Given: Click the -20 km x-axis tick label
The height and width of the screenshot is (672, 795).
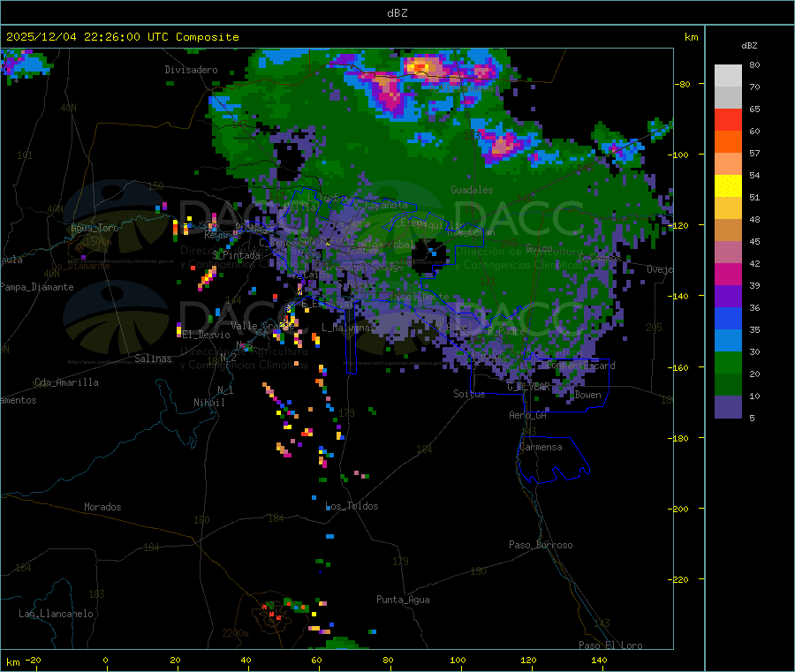Looking at the screenshot, I should click(33, 660).
